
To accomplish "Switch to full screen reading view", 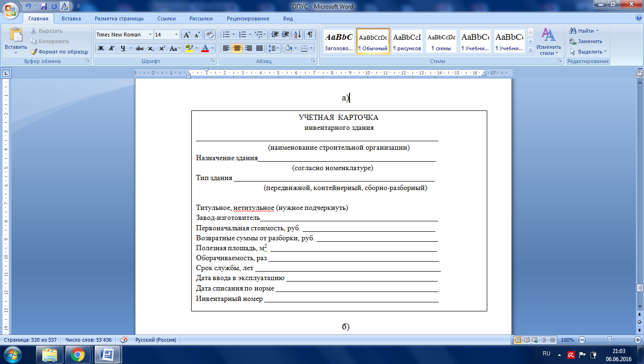I will (526, 340).
